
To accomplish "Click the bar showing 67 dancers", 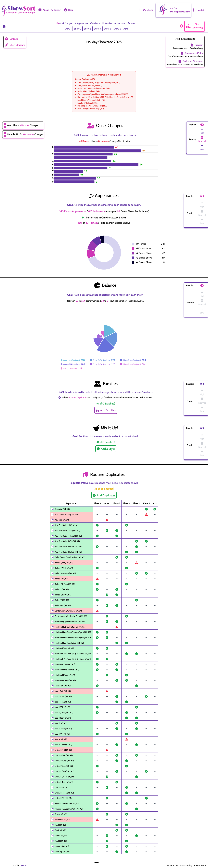I will tap(98, 151).
